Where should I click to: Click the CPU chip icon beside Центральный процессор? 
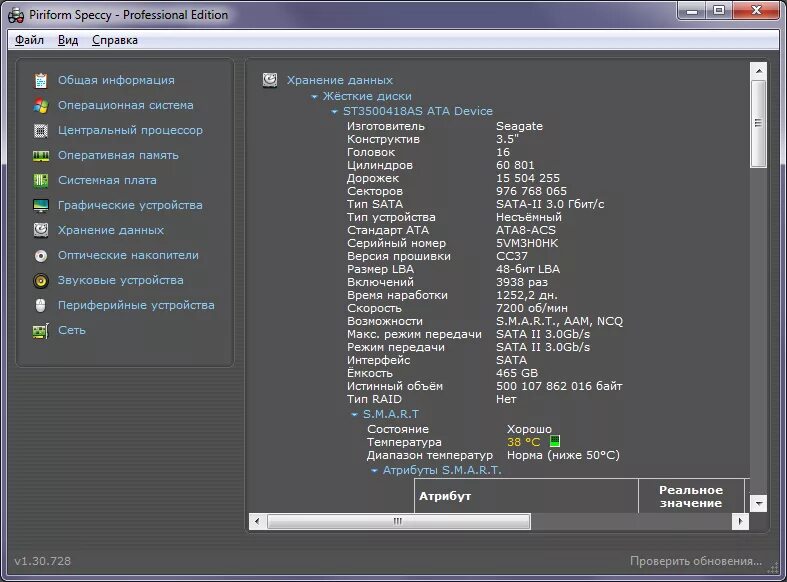tap(41, 130)
